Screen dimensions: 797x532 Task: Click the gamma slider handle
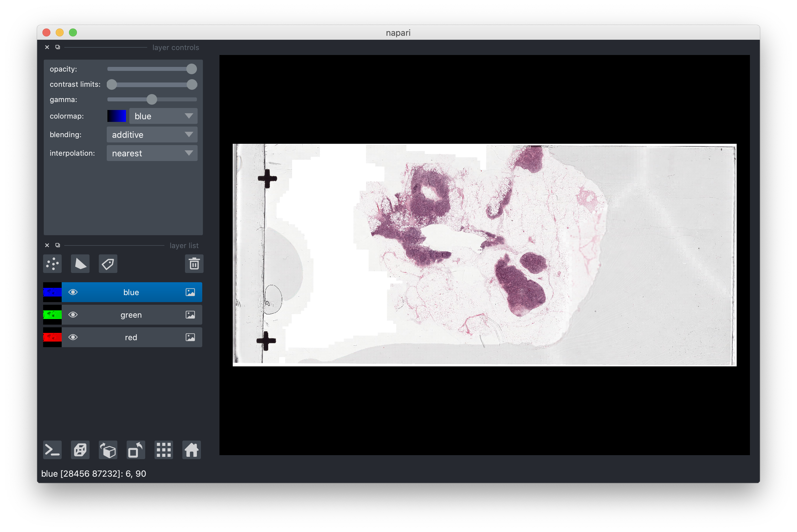[x=152, y=99]
